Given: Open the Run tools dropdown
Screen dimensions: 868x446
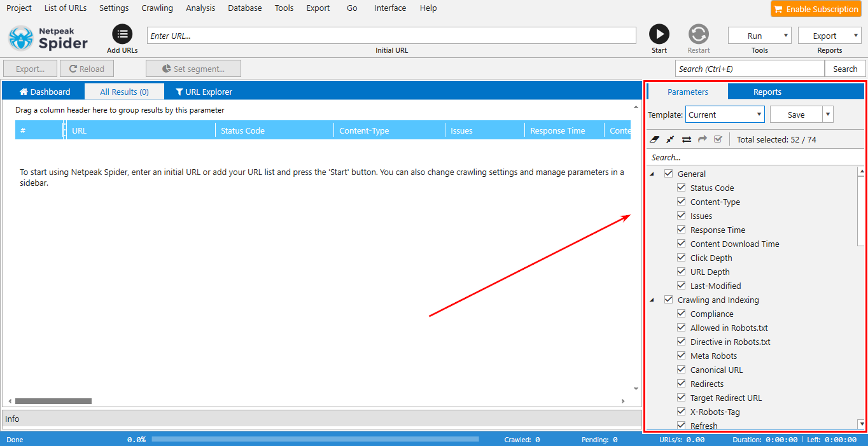Looking at the screenshot, I should point(760,36).
